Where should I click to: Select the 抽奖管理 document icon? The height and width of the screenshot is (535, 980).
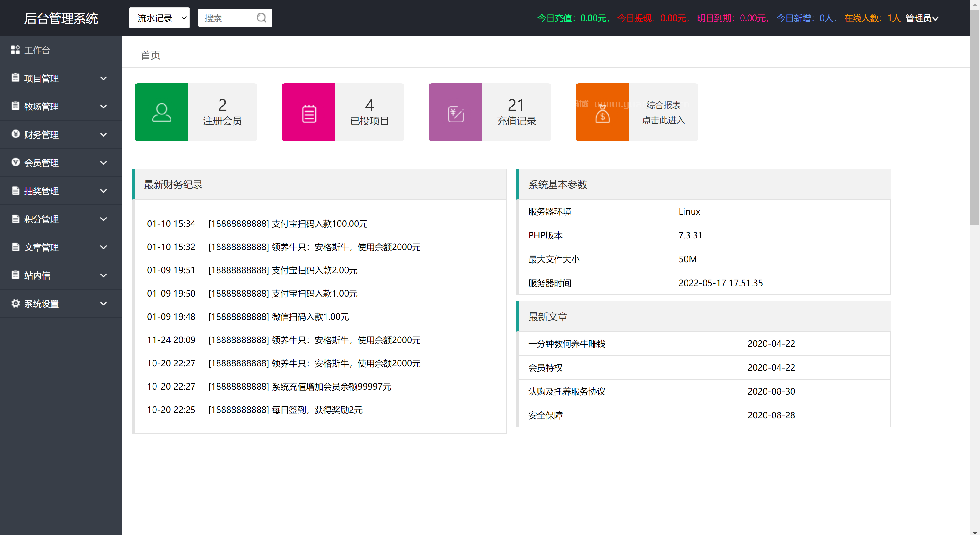click(16, 190)
